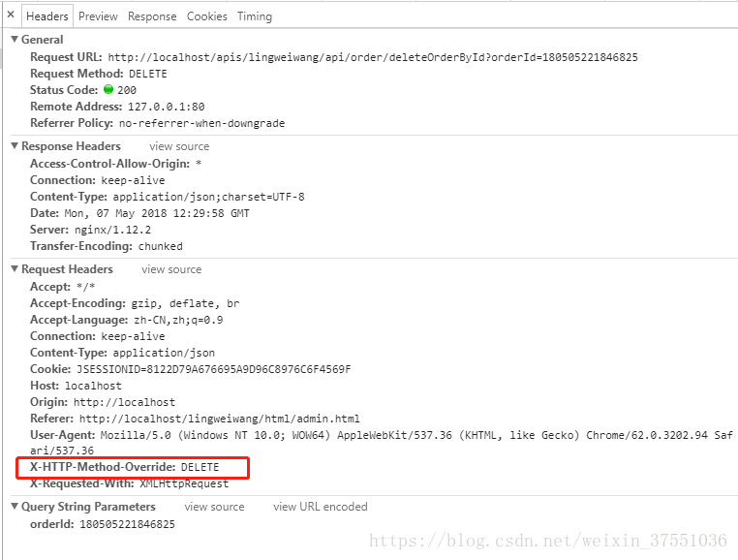Select Transfer-Encoding chunked value
Image resolution: width=738 pixels, height=560 pixels.
[160, 246]
